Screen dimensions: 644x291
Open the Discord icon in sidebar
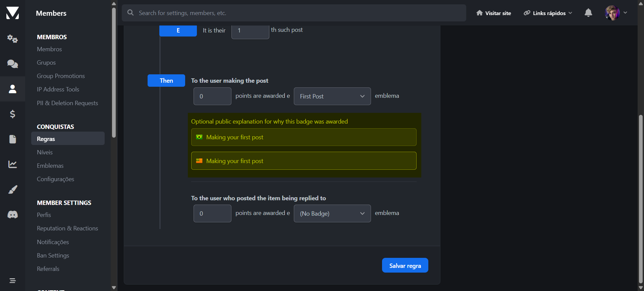[12, 215]
